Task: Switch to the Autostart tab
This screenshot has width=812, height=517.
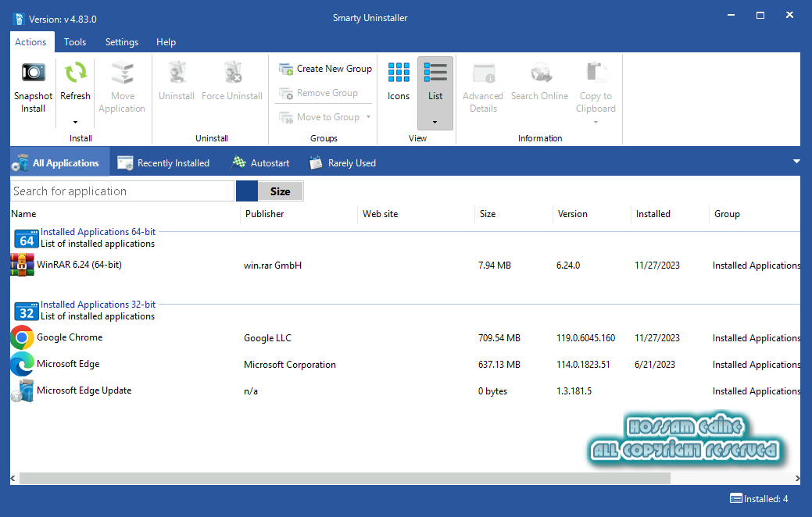Action: [261, 162]
